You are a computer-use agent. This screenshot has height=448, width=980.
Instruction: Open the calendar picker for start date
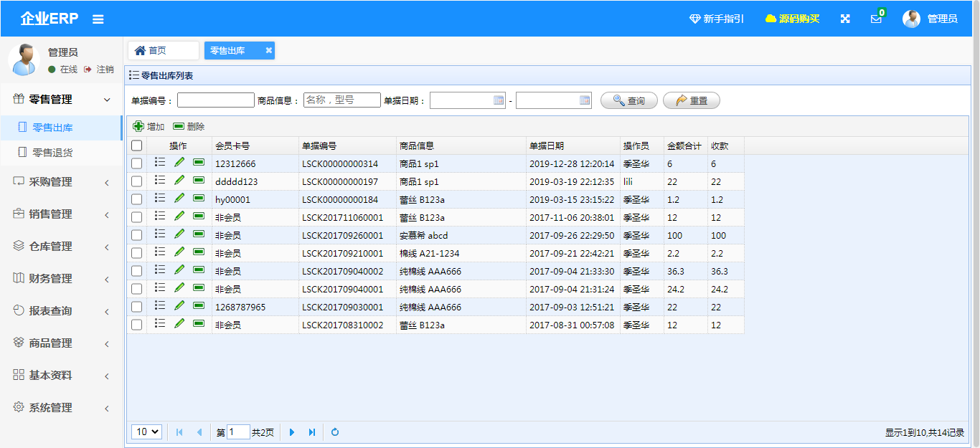(x=499, y=100)
